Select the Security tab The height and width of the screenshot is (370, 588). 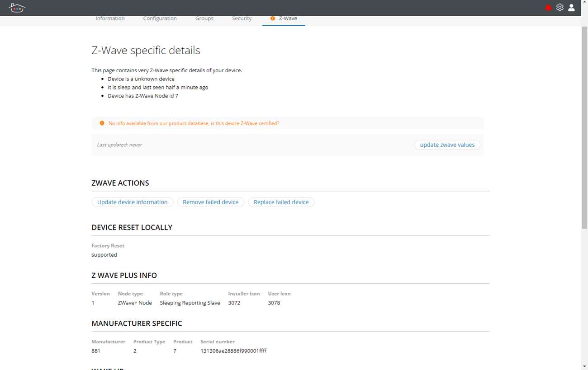tap(242, 19)
